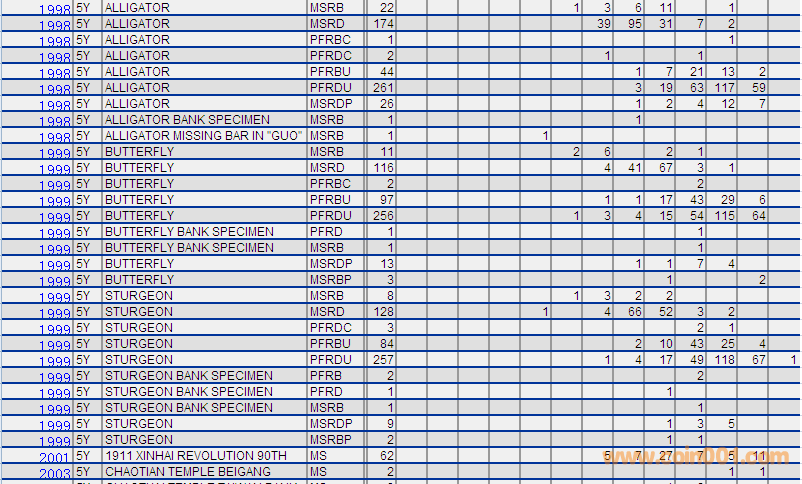The height and width of the screenshot is (484, 802).
Task: Open 1999 link in Sturgeon MSRBP row
Action: (x=54, y=442)
